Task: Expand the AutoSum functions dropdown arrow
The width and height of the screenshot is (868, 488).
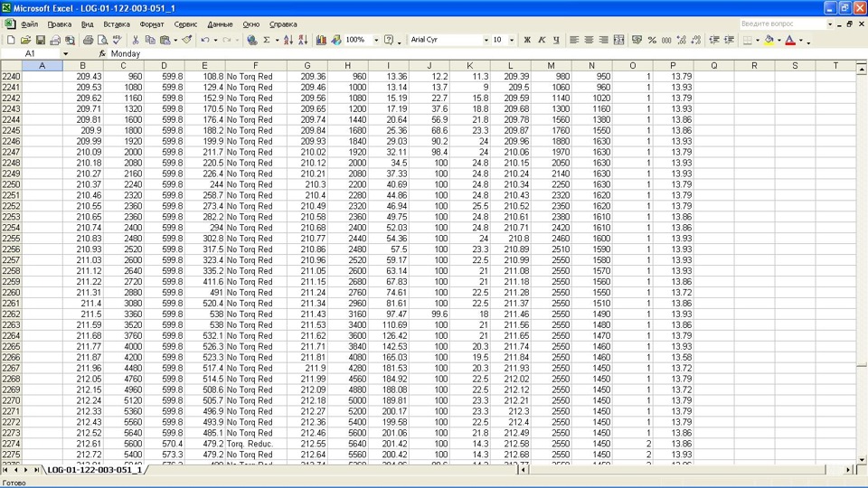Action: [x=277, y=40]
